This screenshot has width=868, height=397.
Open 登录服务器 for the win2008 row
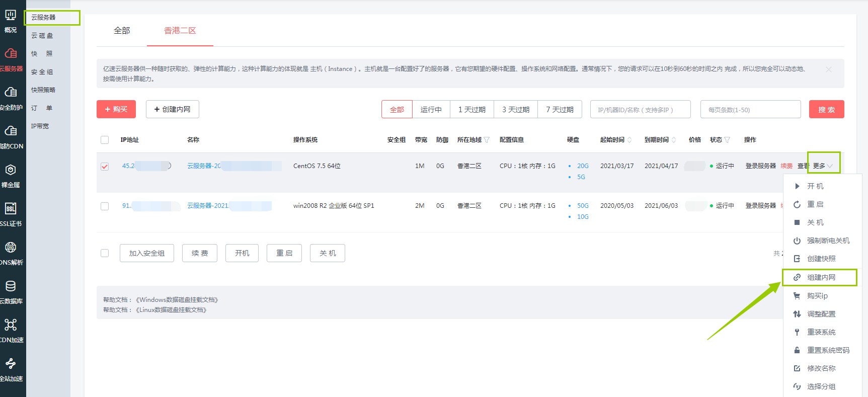(x=761, y=206)
